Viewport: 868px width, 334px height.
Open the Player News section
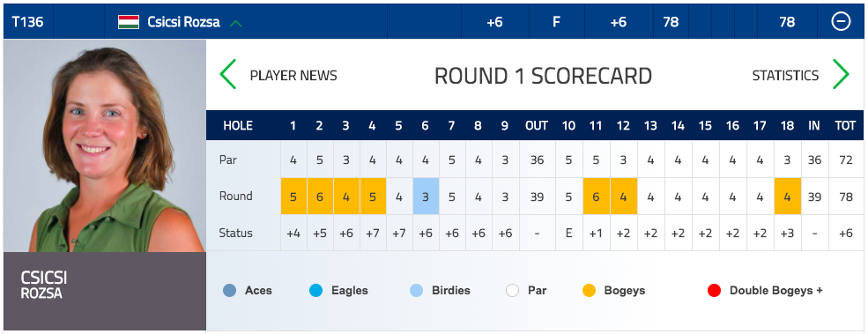[x=293, y=75]
